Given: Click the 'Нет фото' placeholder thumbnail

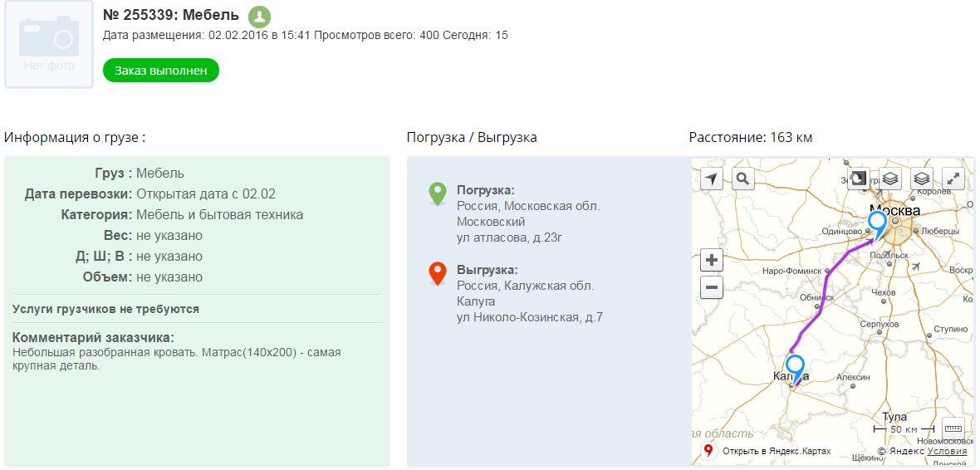Looking at the screenshot, I should point(49,44).
